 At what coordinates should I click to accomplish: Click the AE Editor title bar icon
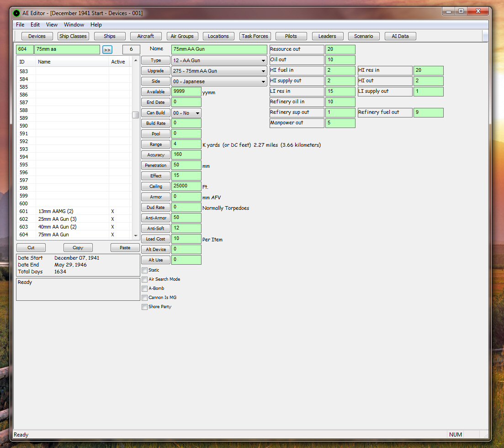[16, 13]
